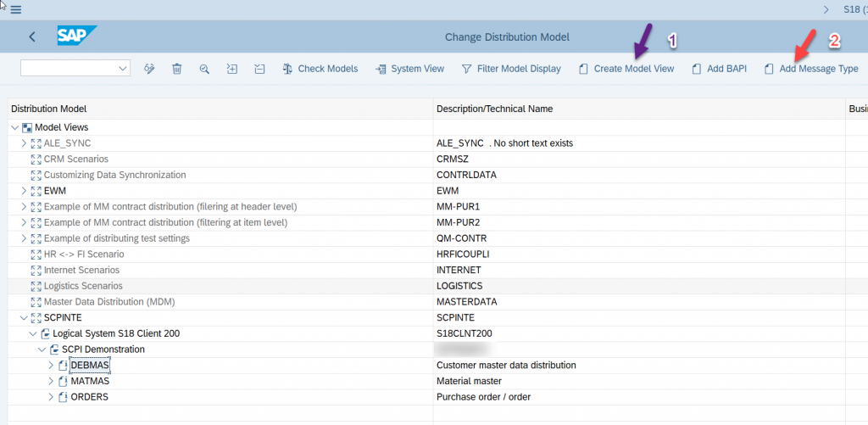The height and width of the screenshot is (425, 868).
Task: Expand the MM contract item level example
Action: (x=24, y=223)
